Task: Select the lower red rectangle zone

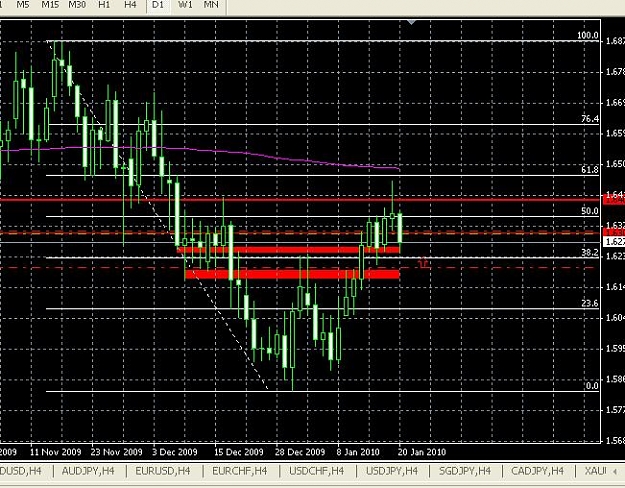Action: coord(293,274)
